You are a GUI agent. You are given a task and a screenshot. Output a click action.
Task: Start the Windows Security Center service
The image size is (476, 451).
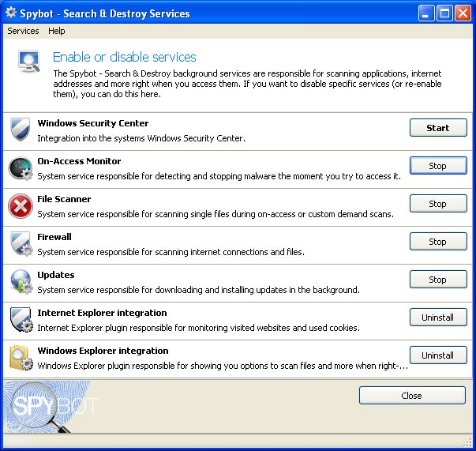coord(438,128)
